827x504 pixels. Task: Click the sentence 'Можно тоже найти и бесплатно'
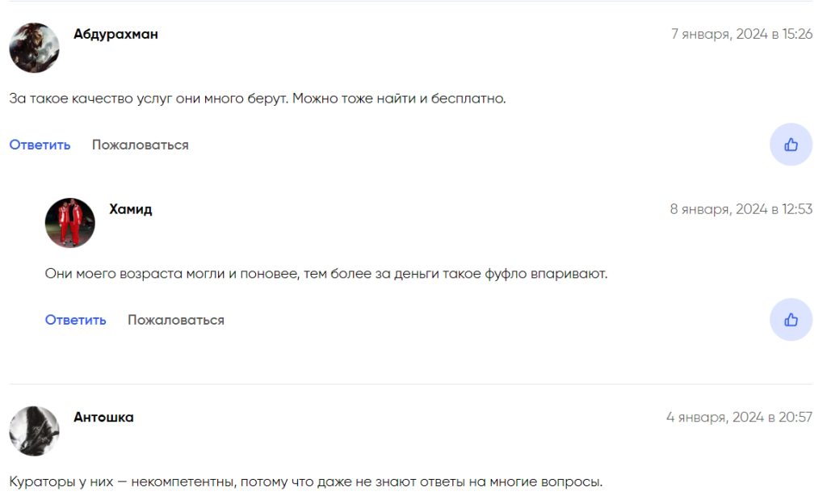coord(399,99)
